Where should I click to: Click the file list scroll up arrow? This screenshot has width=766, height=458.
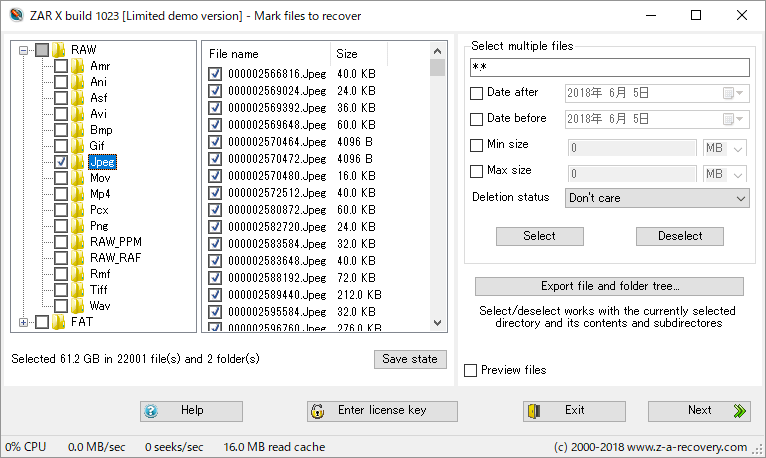(x=437, y=51)
